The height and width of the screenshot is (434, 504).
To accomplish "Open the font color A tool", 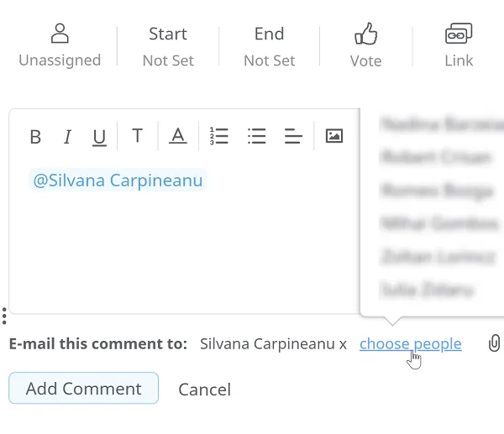I will coord(178,135).
